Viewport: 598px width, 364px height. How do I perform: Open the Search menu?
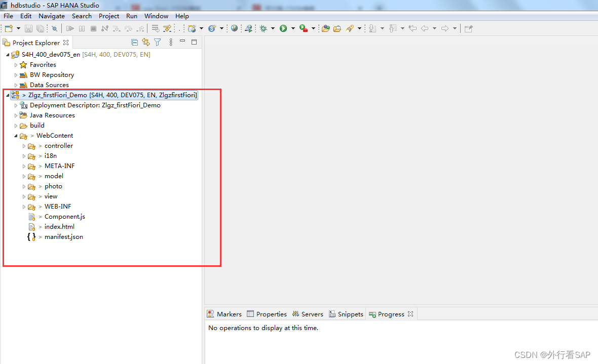coord(82,16)
